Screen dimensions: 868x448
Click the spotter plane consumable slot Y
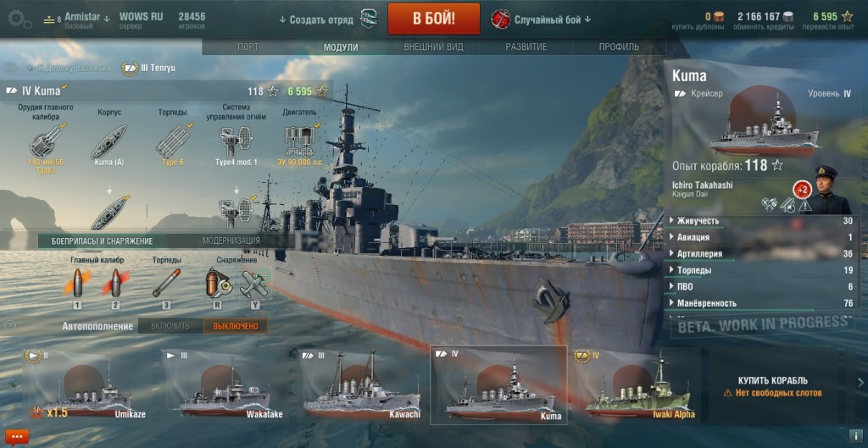tap(255, 283)
